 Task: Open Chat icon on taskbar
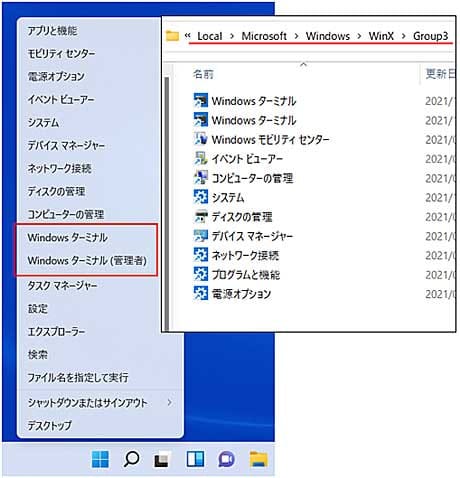(x=227, y=459)
